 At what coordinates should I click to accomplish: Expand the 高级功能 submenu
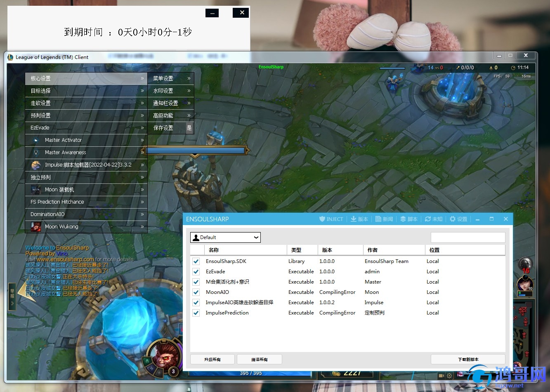pos(171,115)
